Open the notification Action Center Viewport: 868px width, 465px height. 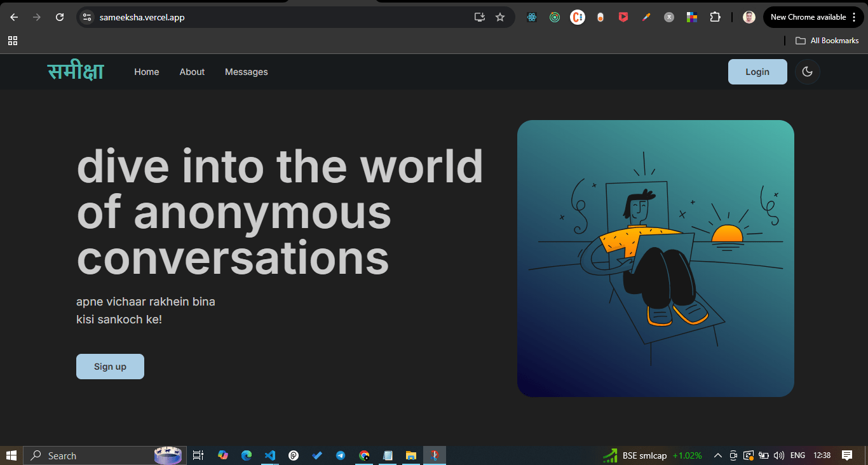tap(847, 455)
